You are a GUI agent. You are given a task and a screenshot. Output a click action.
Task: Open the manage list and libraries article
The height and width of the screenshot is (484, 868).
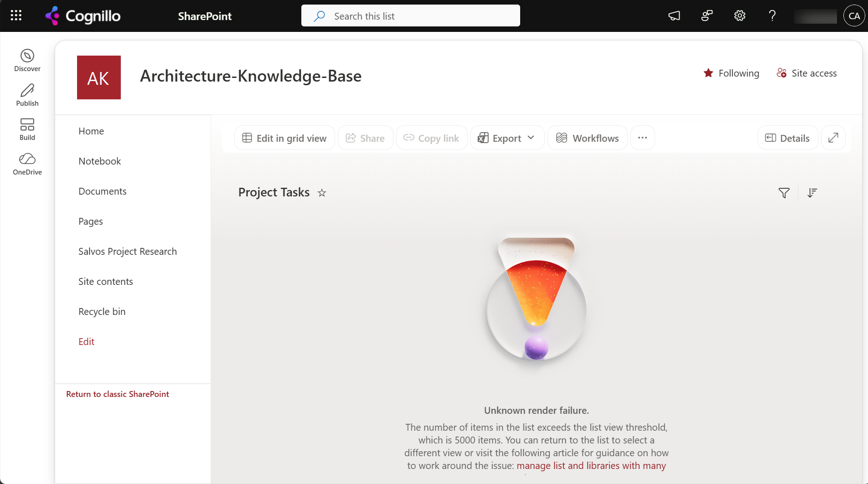click(591, 466)
